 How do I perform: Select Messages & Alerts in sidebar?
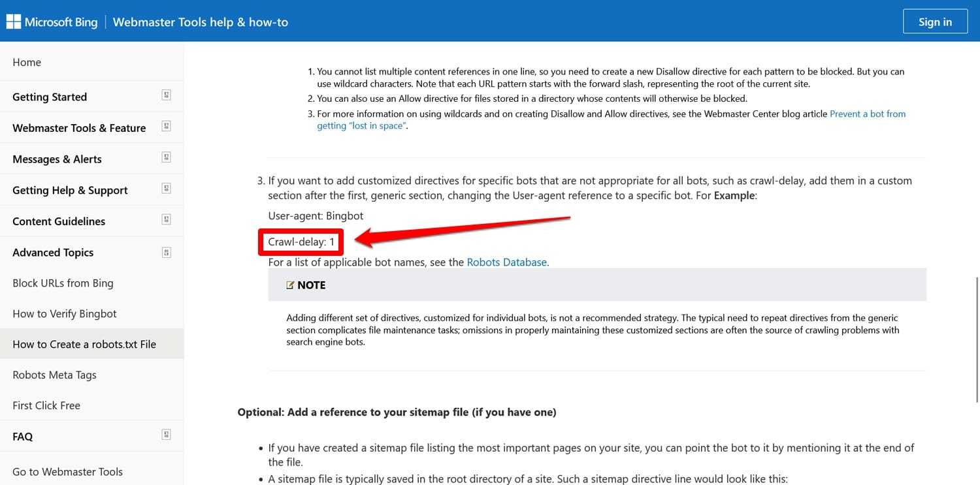(57, 159)
